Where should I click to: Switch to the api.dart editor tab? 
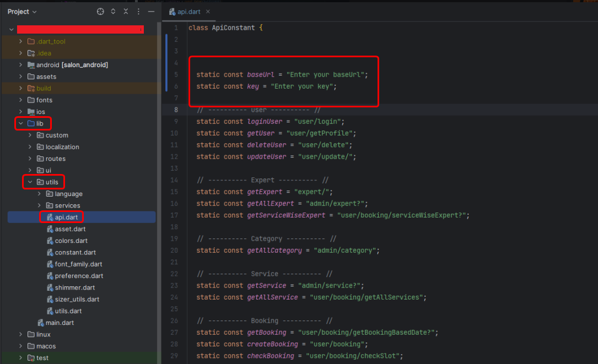(188, 12)
